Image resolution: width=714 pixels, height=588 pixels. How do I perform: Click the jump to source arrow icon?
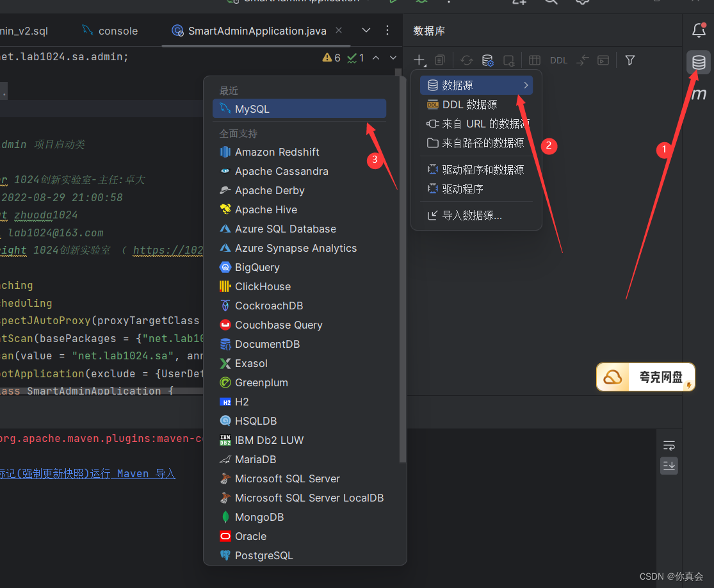click(582, 60)
